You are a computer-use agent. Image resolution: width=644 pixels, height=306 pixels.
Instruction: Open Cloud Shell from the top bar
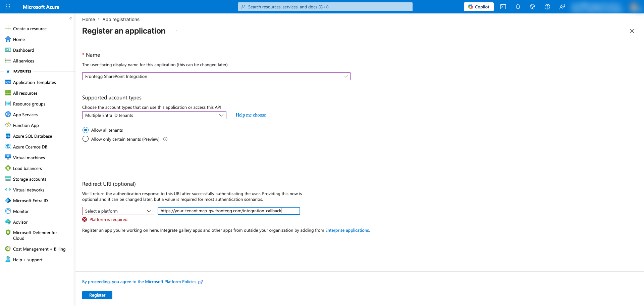pos(503,7)
